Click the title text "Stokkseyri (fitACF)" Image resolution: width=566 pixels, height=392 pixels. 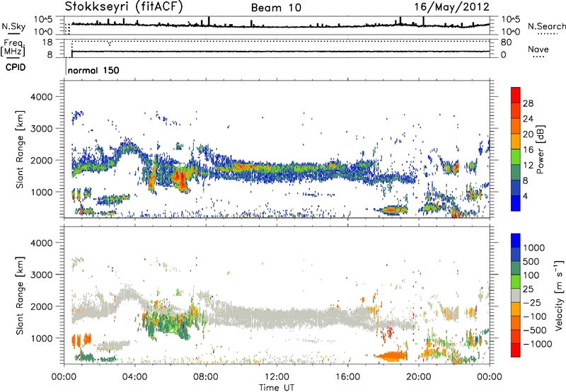pos(124,6)
